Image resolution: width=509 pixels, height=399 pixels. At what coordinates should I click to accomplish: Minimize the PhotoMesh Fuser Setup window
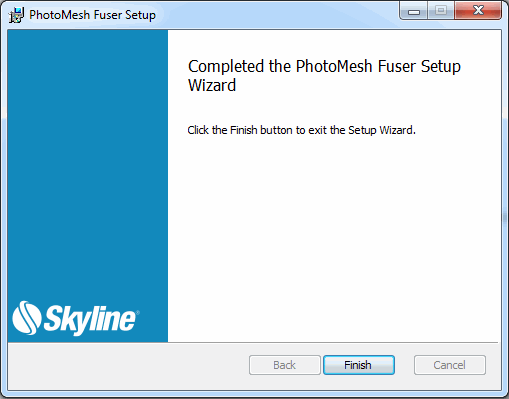coord(414,12)
